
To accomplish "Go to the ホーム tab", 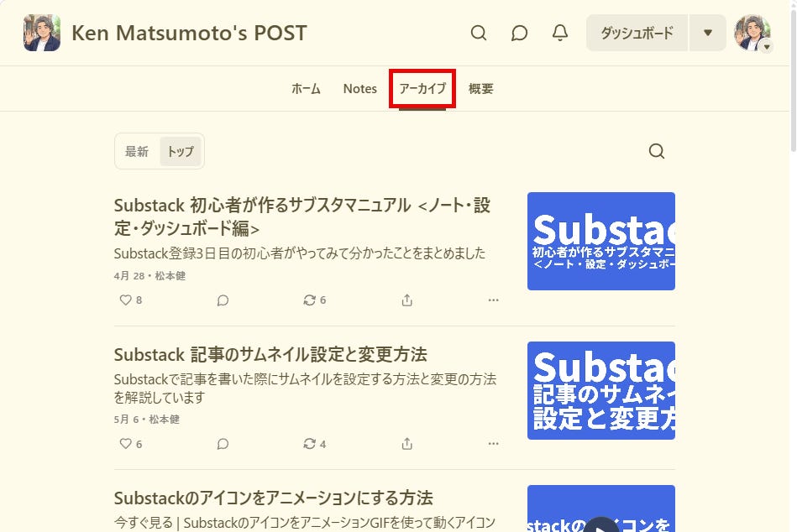I will coord(306,89).
